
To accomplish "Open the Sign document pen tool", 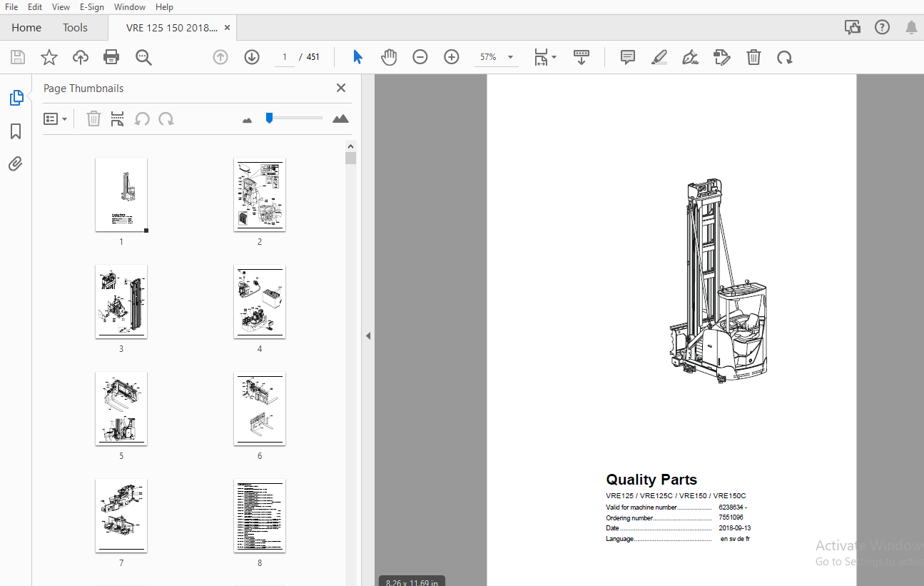I will point(690,57).
